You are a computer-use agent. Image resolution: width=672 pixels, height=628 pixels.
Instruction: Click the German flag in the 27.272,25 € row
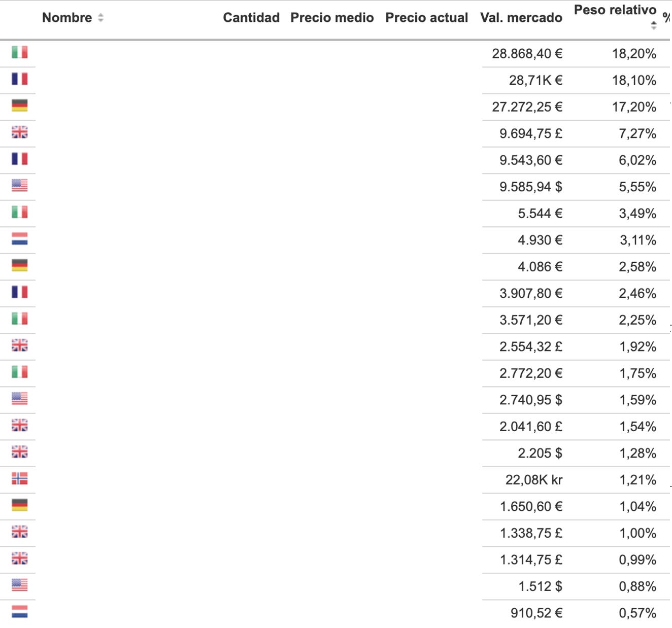pos(20,106)
